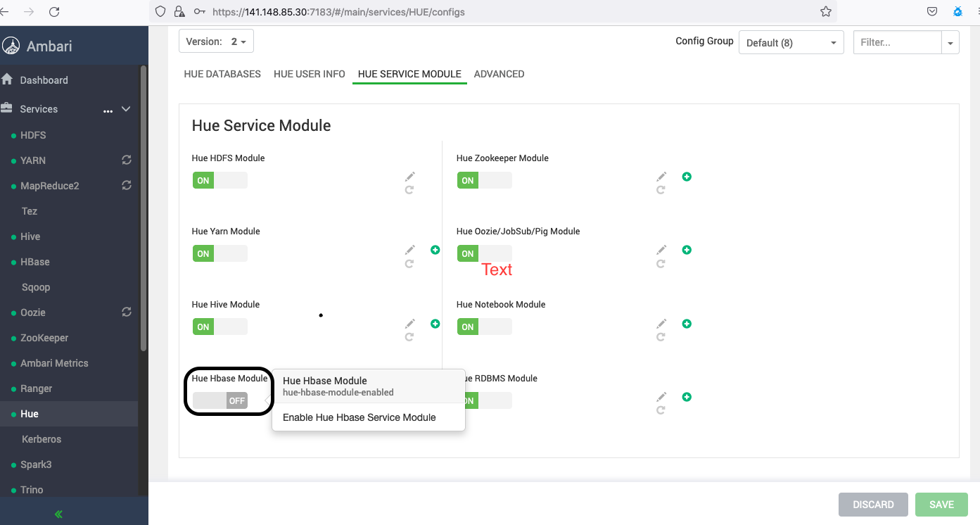Edit the Hue HDFS Module property
Screen dimensions: 980x525
(409, 176)
